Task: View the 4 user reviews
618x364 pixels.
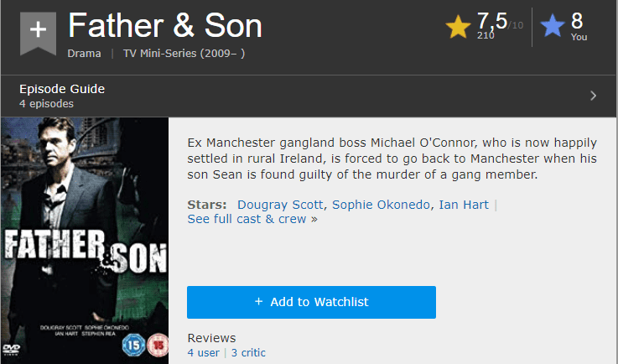Action: (x=204, y=353)
